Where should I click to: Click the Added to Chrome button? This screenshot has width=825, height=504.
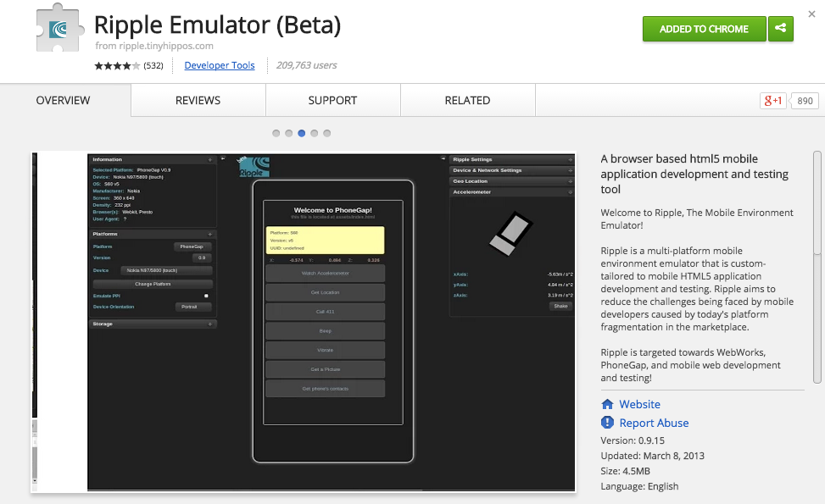point(704,29)
